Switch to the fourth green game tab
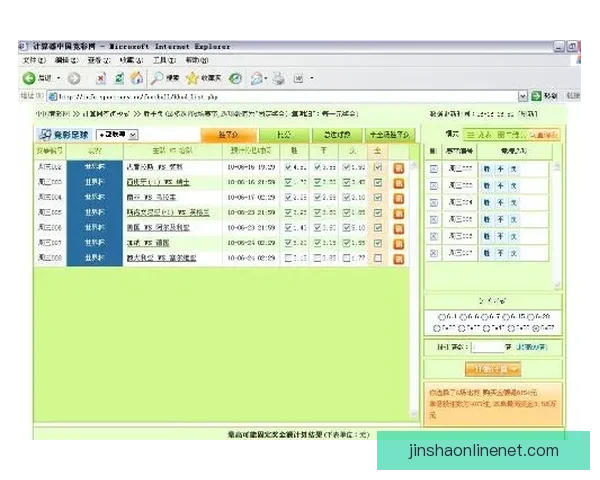Viewport: 600px width, 480px height. coord(390,135)
